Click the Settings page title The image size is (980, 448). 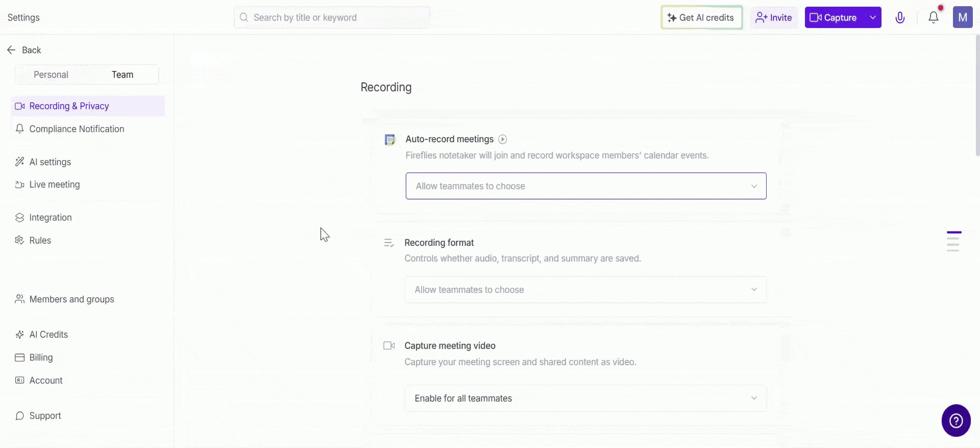pos(23,17)
